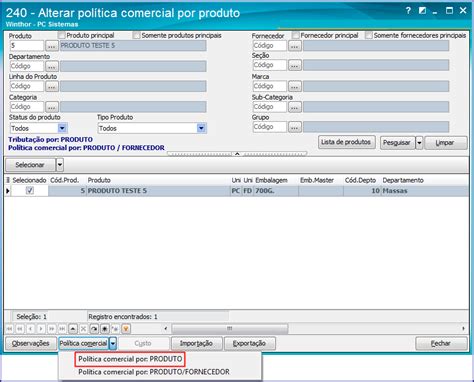Click the help question mark icon
Image resolution: width=474 pixels, height=382 pixels.
(408, 11)
